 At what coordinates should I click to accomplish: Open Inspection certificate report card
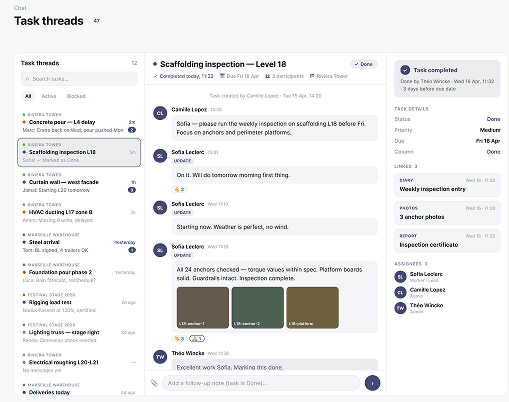click(x=447, y=241)
